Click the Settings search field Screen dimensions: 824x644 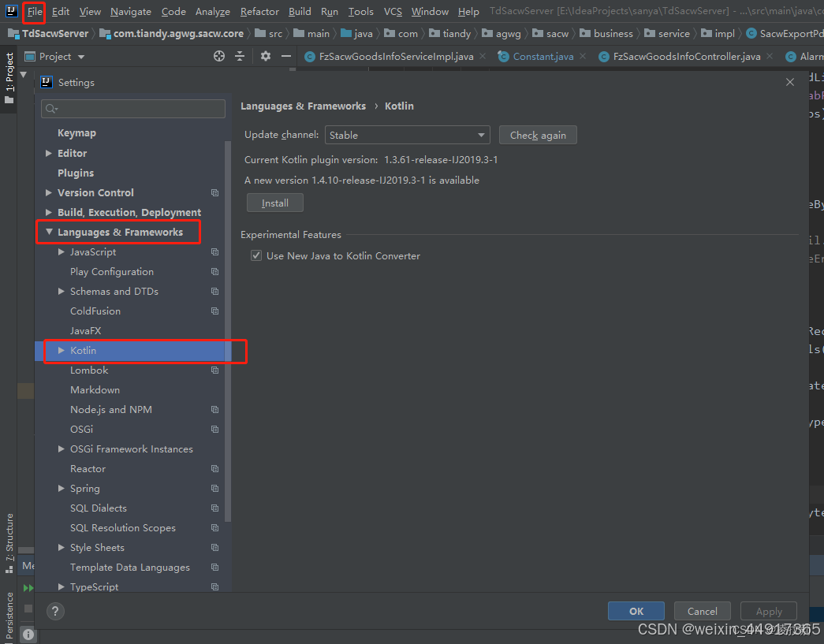(x=132, y=107)
